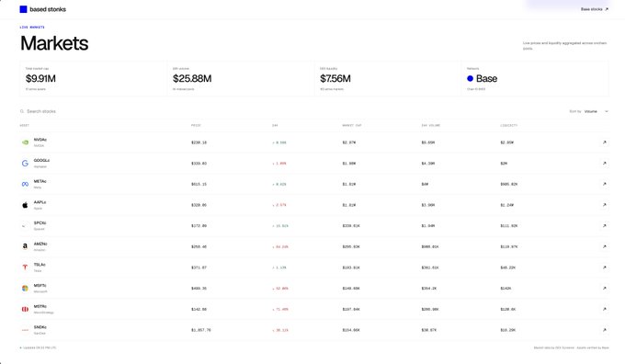This screenshot has height=364, width=625.
Task: Click the NVIDIA logo icon
Action: point(25,142)
